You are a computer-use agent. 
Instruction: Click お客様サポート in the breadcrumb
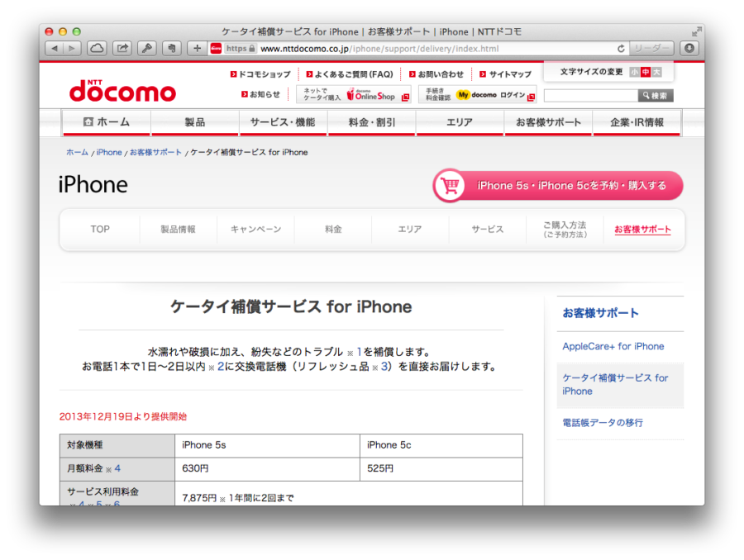[155, 152]
